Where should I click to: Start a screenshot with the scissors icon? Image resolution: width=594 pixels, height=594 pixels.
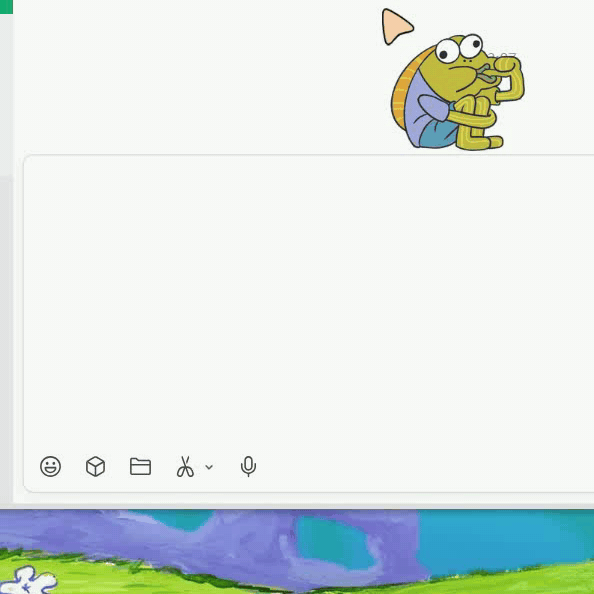coord(185,466)
